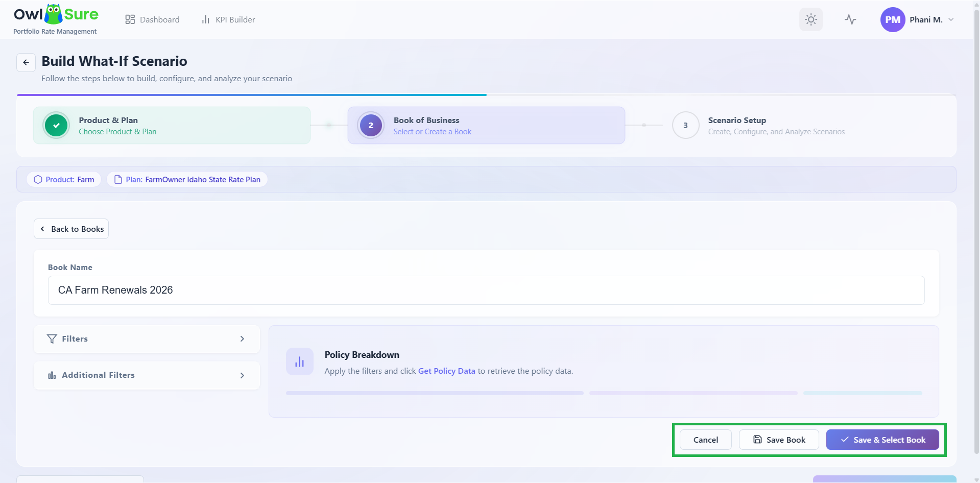Screen dimensions: 980x483
Task: Click the Save Book button with the disk icon
Action: [x=779, y=440]
